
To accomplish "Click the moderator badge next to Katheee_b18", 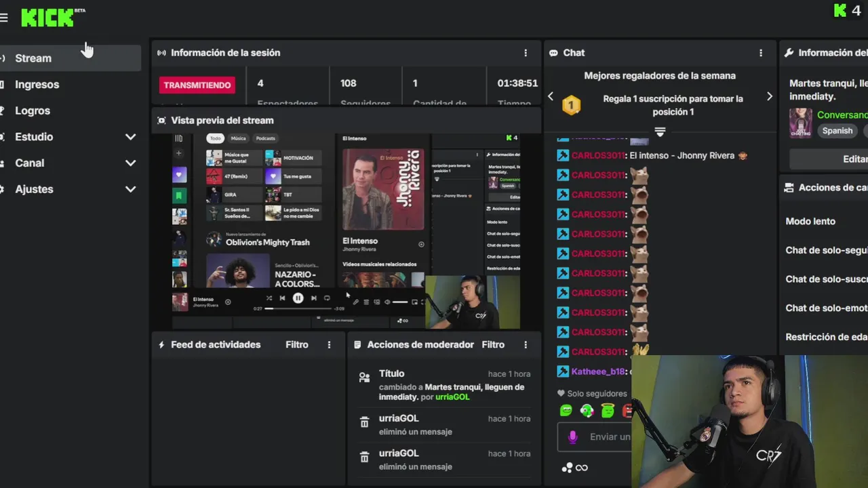I will pyautogui.click(x=563, y=371).
